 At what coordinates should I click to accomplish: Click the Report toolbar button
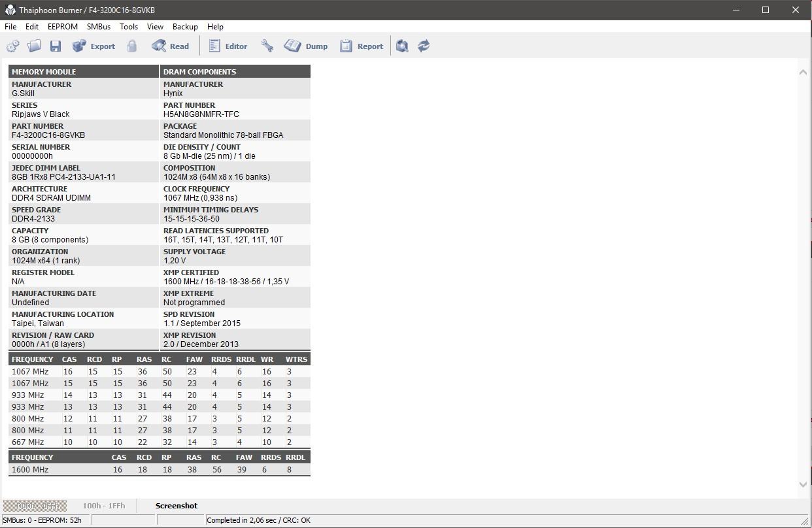point(362,46)
